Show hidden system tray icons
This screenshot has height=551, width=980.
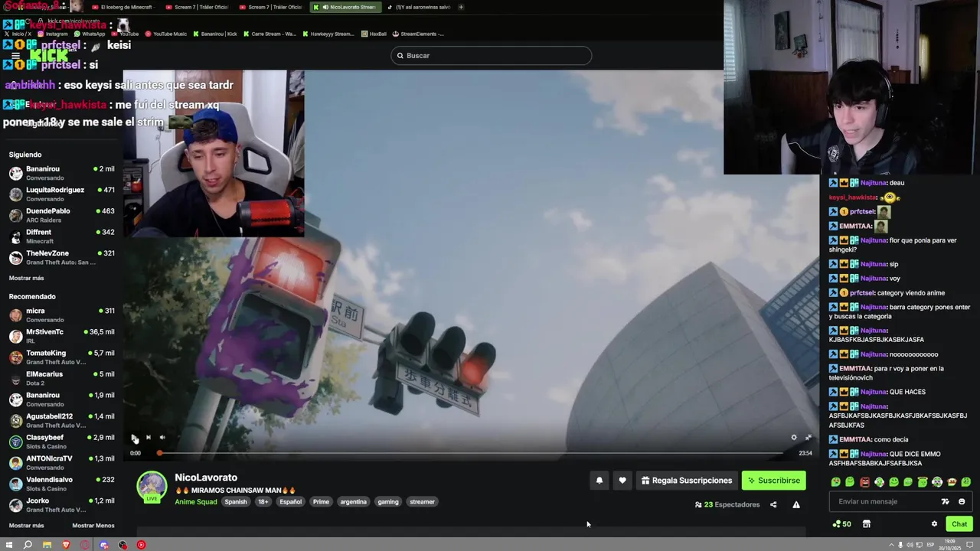[891, 545]
